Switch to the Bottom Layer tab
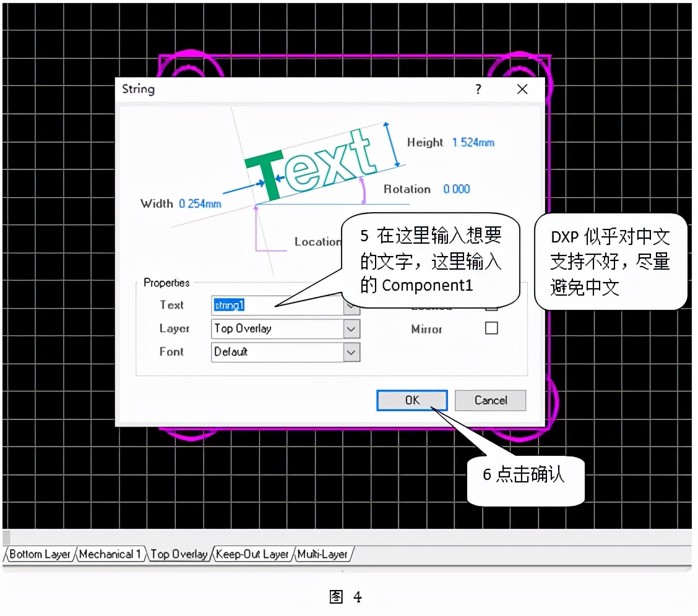Viewport: 698px width, 616px height. pyautogui.click(x=38, y=554)
